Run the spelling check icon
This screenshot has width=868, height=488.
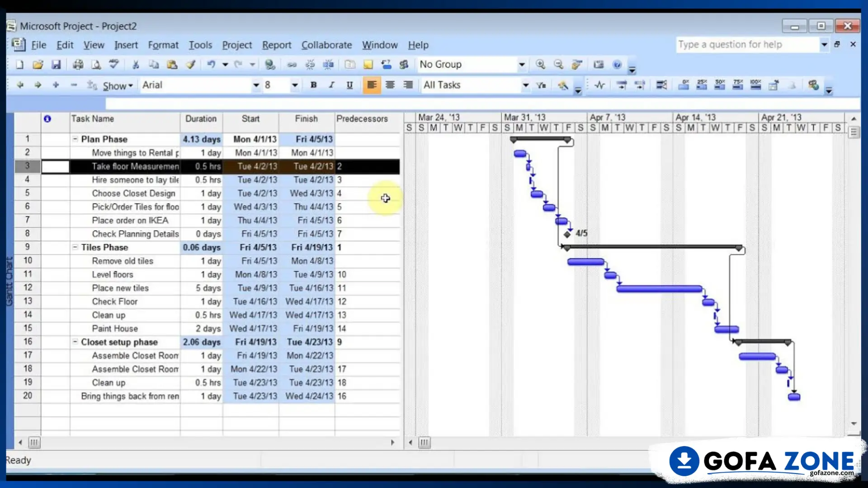[x=114, y=65]
